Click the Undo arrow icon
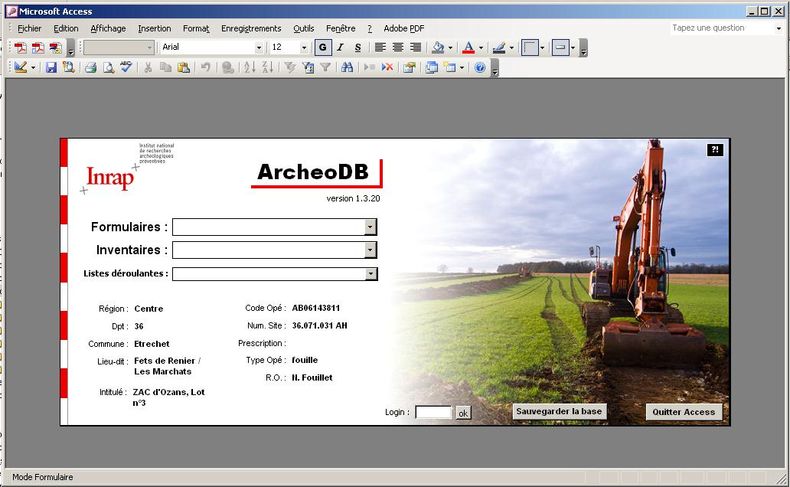 point(205,67)
